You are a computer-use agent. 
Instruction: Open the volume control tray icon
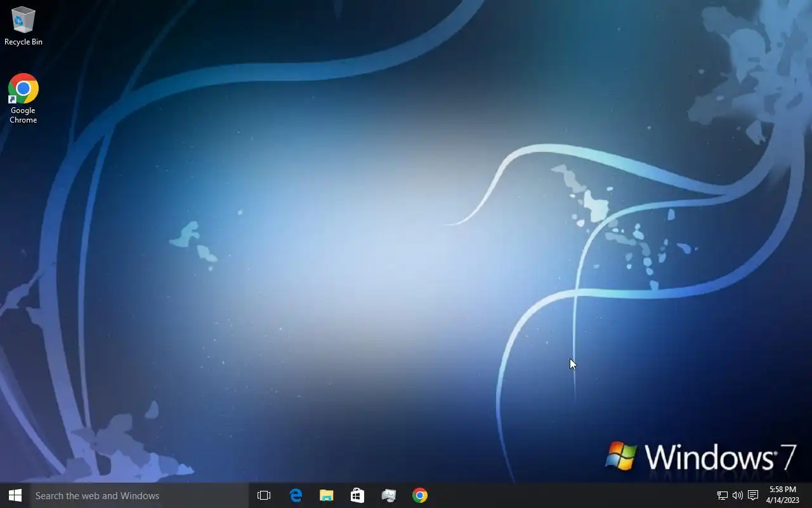[x=737, y=495]
